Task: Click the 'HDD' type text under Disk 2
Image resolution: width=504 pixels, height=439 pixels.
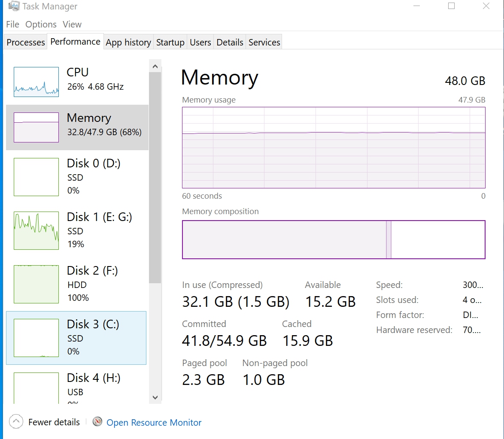Action: click(77, 285)
